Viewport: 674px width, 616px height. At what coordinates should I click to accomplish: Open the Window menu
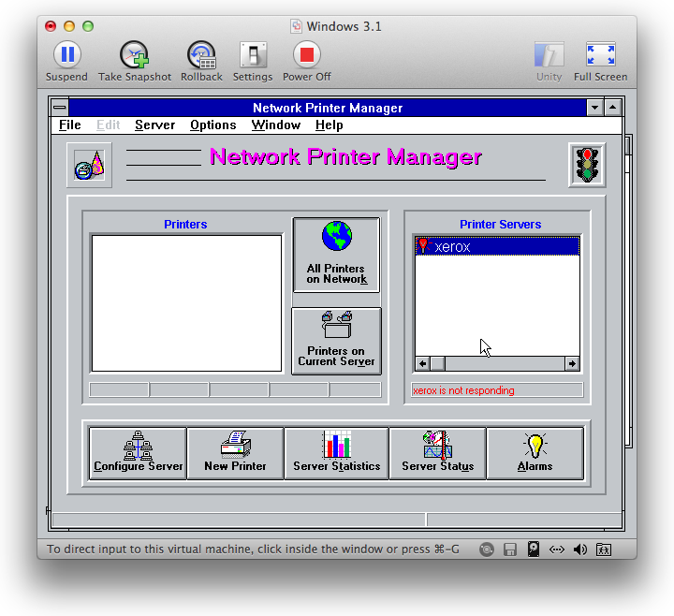[x=276, y=125]
